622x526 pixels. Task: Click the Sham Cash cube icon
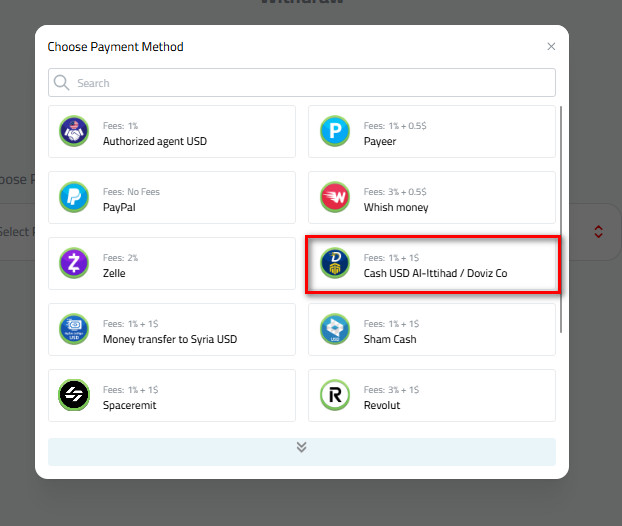coord(335,329)
